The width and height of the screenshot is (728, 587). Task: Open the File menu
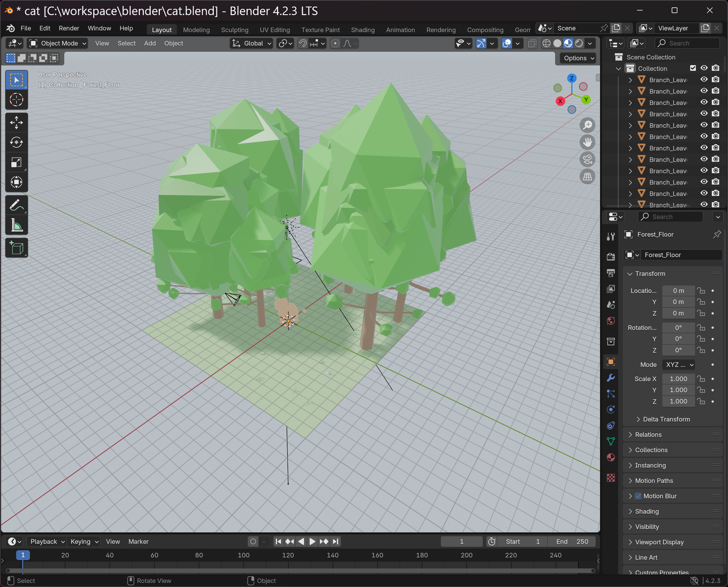(x=26, y=28)
